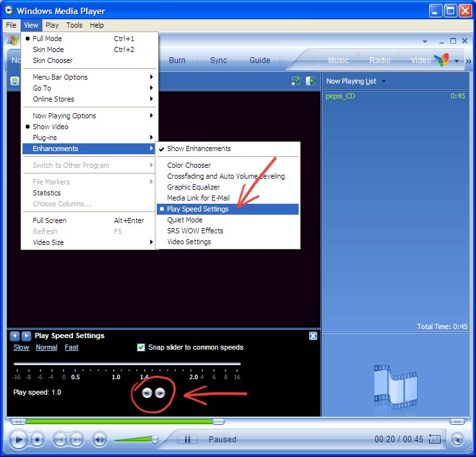476x457 pixels.
Task: Select Video Settings from Enhancements submenu
Action: click(x=227, y=242)
